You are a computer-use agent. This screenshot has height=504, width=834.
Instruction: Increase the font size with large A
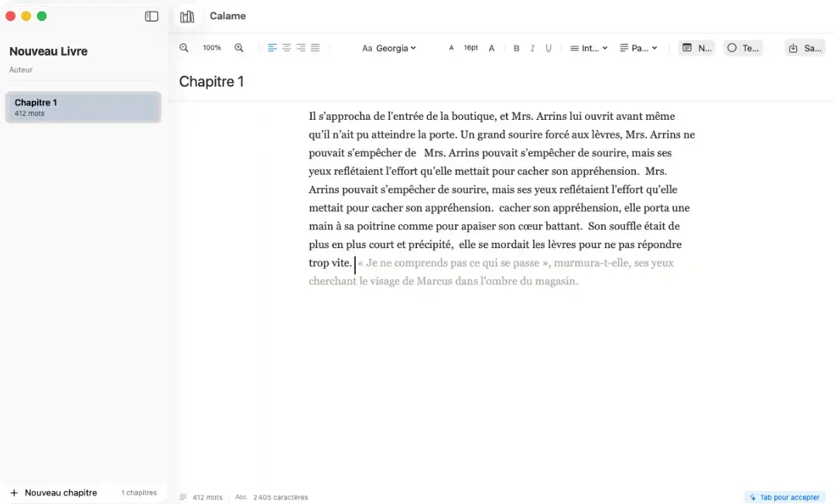coord(491,47)
